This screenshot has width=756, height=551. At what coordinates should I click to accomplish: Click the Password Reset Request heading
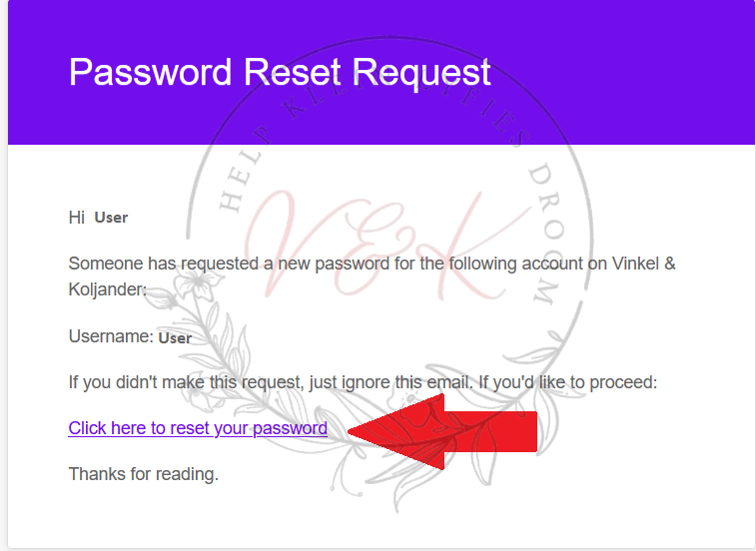coord(280,72)
